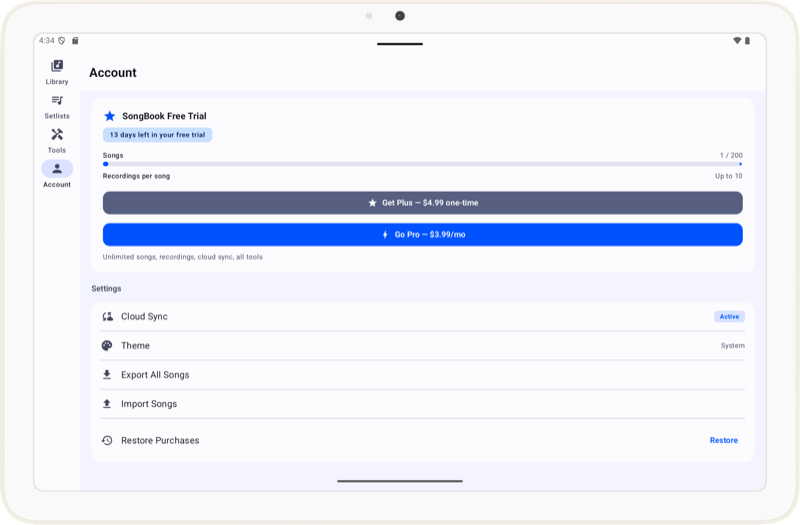800x525 pixels.
Task: Tap the Library label in the side rail
Action: click(57, 82)
